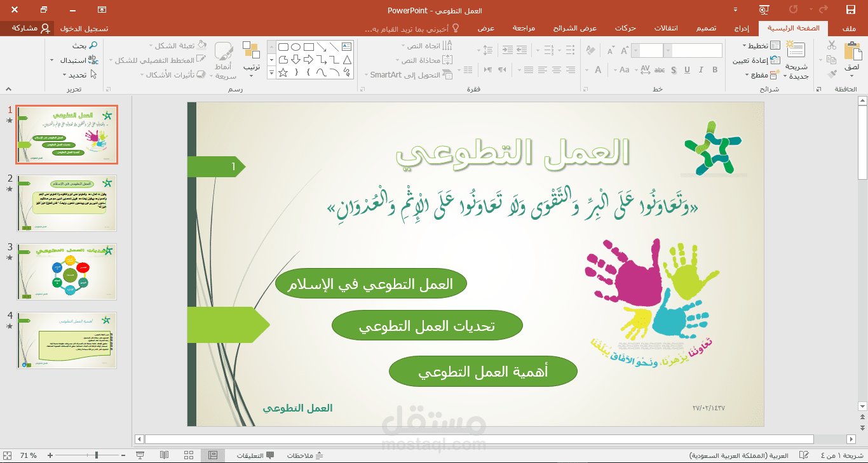This screenshot has height=463, width=868.
Task: Choose the arrow shape in the shapes gallery
Action: coord(308,60)
